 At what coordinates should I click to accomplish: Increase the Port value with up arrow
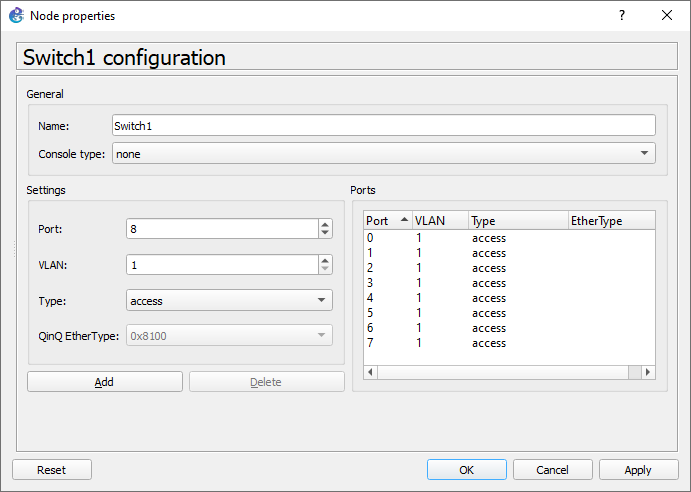point(325,224)
